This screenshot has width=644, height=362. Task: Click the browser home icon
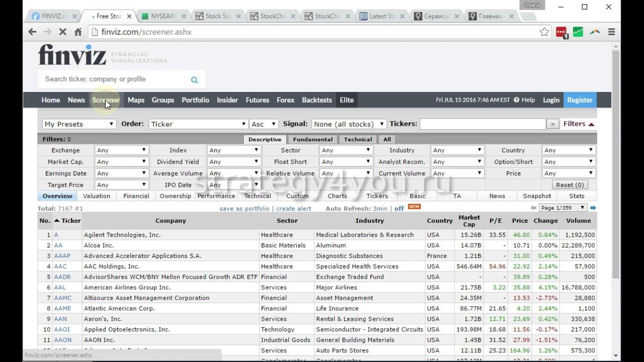click(78, 32)
